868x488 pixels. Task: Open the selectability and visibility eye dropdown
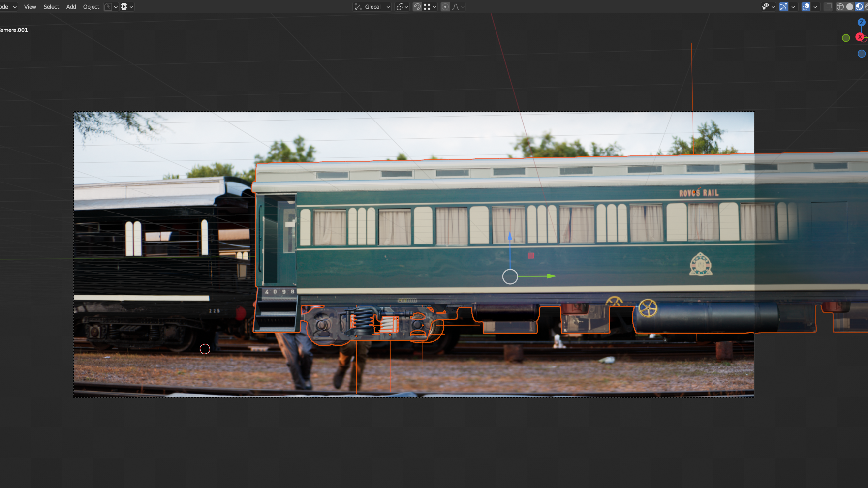tap(768, 7)
